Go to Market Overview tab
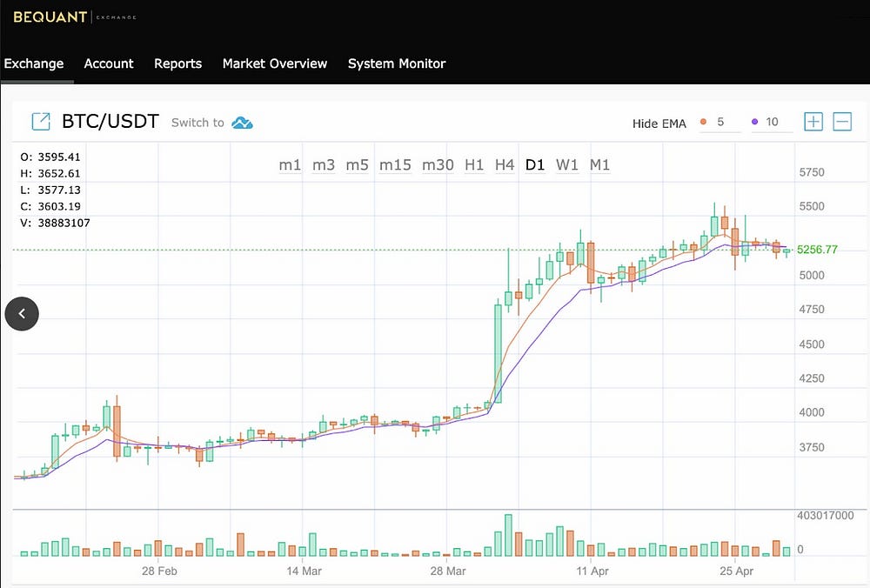This screenshot has width=870, height=588. coord(275,63)
